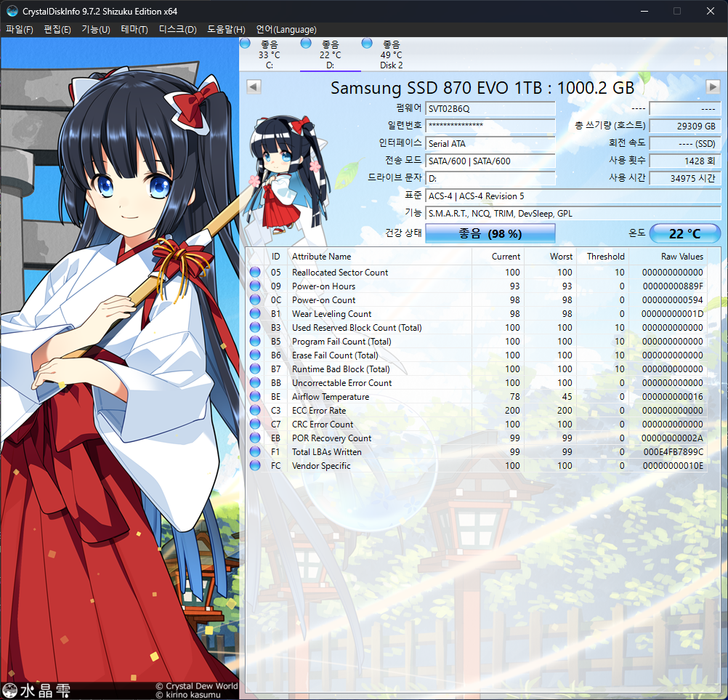This screenshot has height=700, width=728.
Task: Go to next disk with right arrow
Action: [713, 87]
